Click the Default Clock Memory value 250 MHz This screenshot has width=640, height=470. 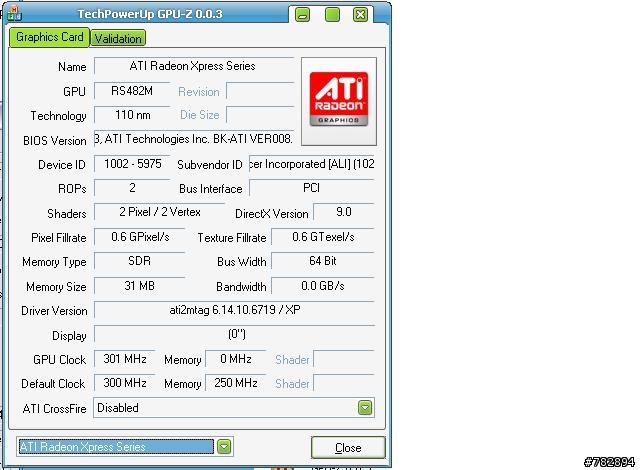pos(236,383)
